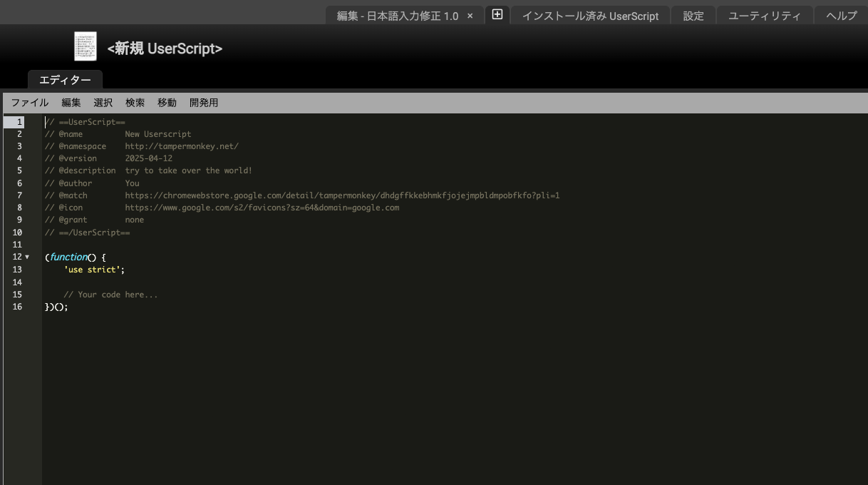Click the <新規 UserScript> title

click(165, 48)
